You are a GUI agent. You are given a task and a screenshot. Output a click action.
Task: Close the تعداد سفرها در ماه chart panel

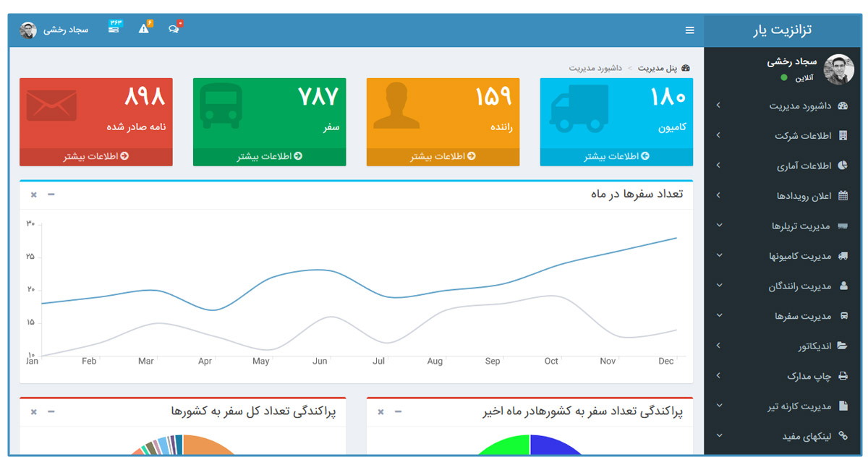34,195
